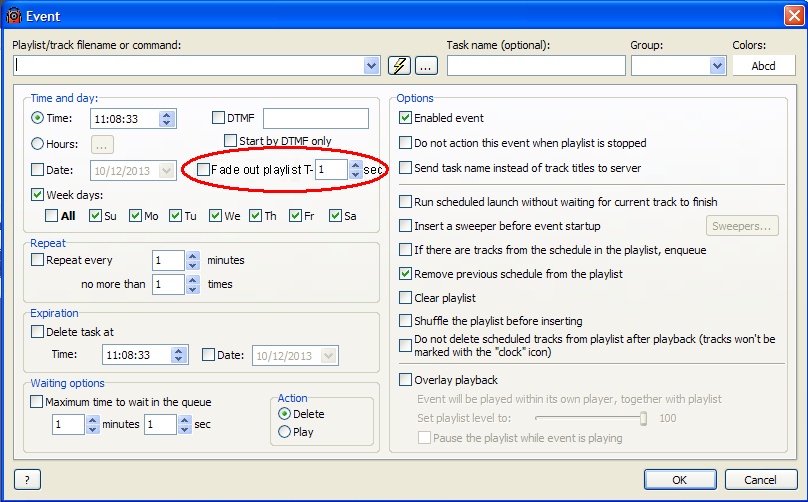Open the playlist/track filename dropdown

point(372,66)
